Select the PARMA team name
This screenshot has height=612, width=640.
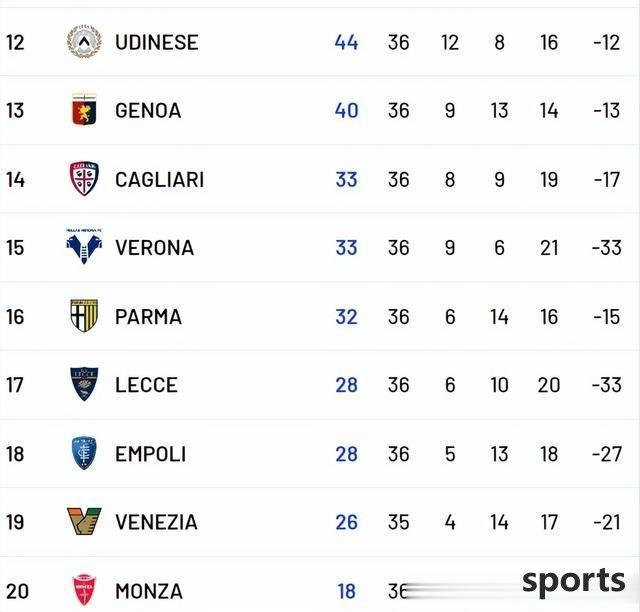coord(148,317)
